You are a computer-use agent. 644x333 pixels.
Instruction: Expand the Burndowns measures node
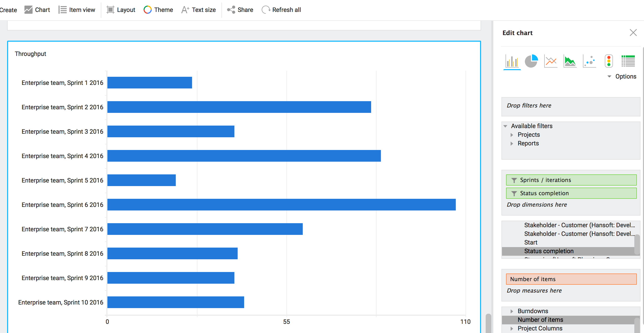tap(512, 311)
